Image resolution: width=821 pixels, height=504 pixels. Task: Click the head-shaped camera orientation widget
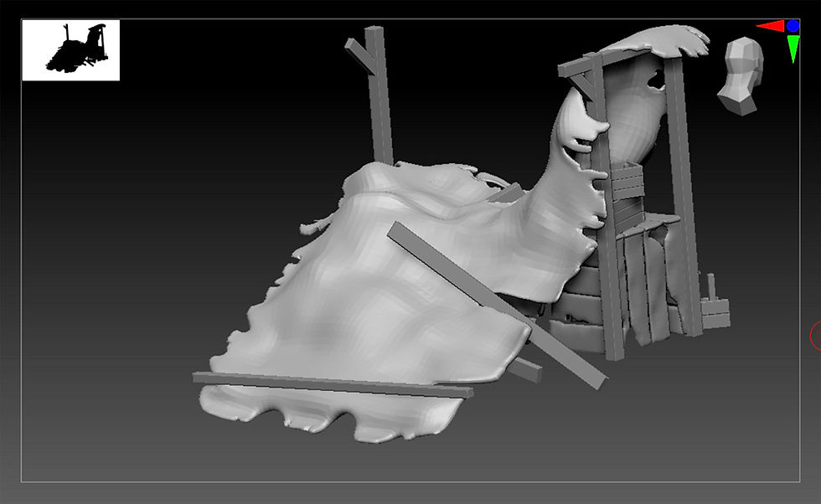741,76
